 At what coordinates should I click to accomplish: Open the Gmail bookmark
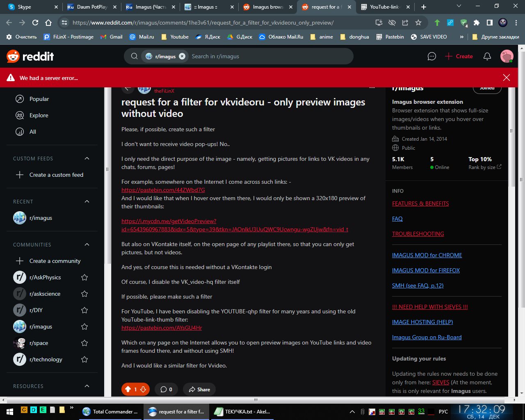(x=112, y=37)
